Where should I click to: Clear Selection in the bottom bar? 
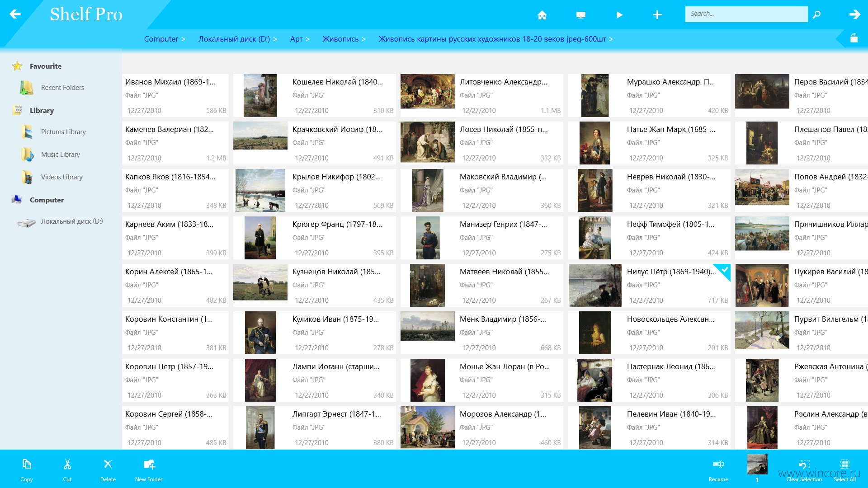(x=804, y=469)
